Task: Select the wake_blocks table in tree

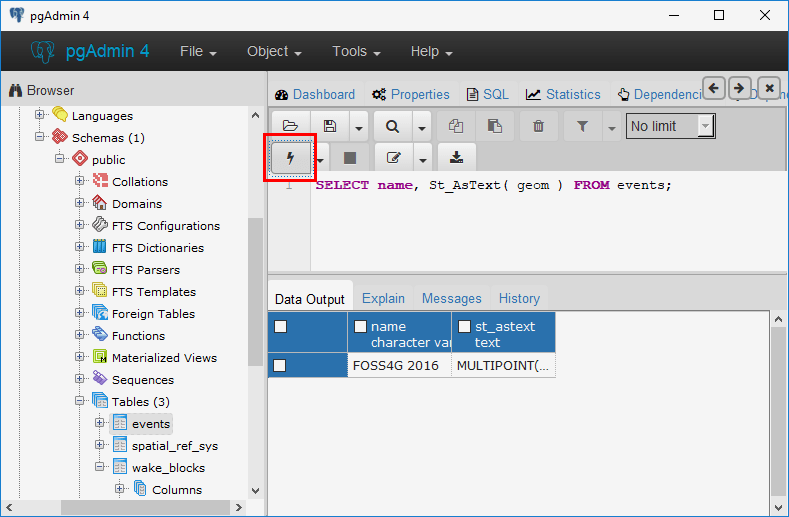Action: pyautogui.click(x=168, y=468)
